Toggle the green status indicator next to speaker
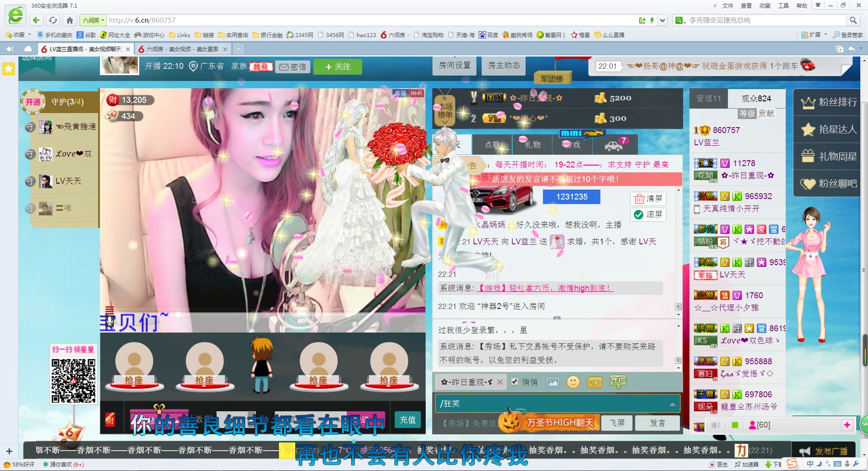The image size is (868, 471). click(x=735, y=425)
